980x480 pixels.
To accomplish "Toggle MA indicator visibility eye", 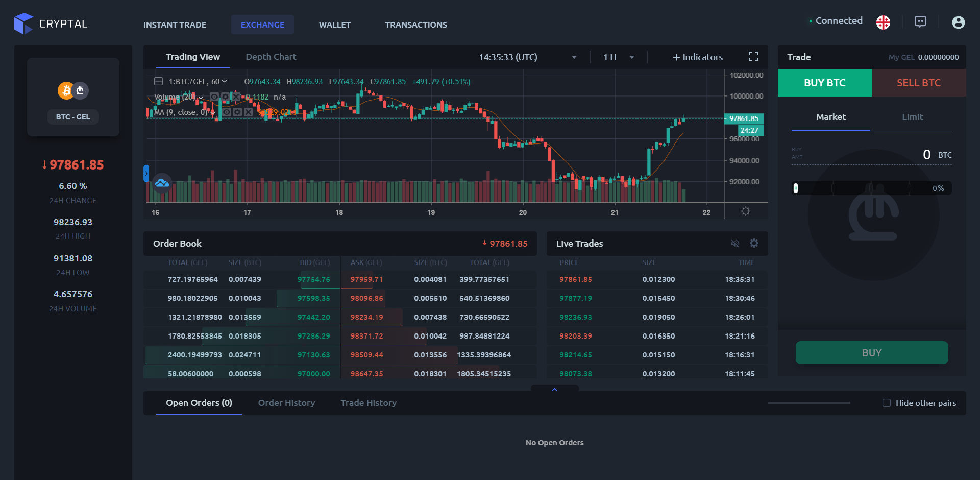I will pos(227,112).
